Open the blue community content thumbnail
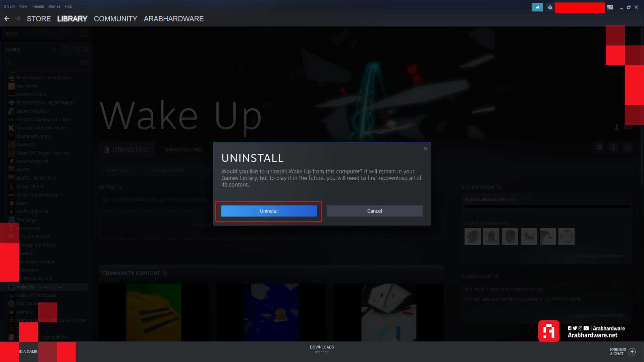The height and width of the screenshot is (362, 644). coord(271,312)
